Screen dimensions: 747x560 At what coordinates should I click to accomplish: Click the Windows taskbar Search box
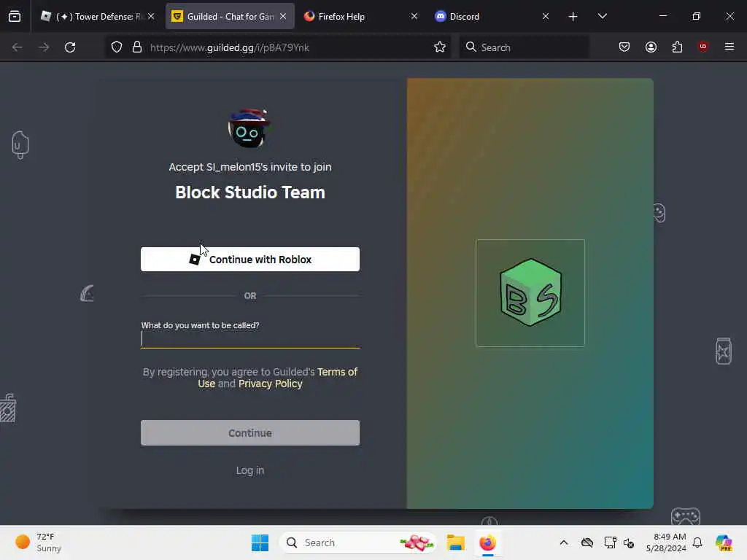358,542
